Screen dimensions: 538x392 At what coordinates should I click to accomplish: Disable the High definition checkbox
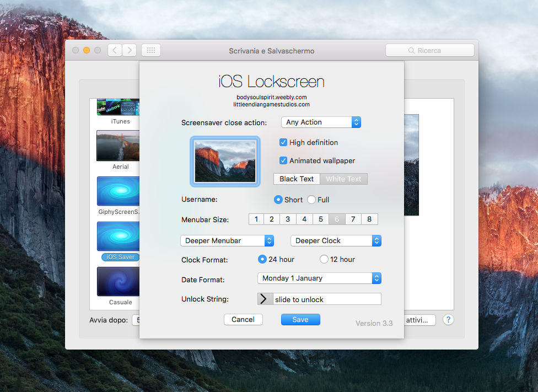coord(283,142)
